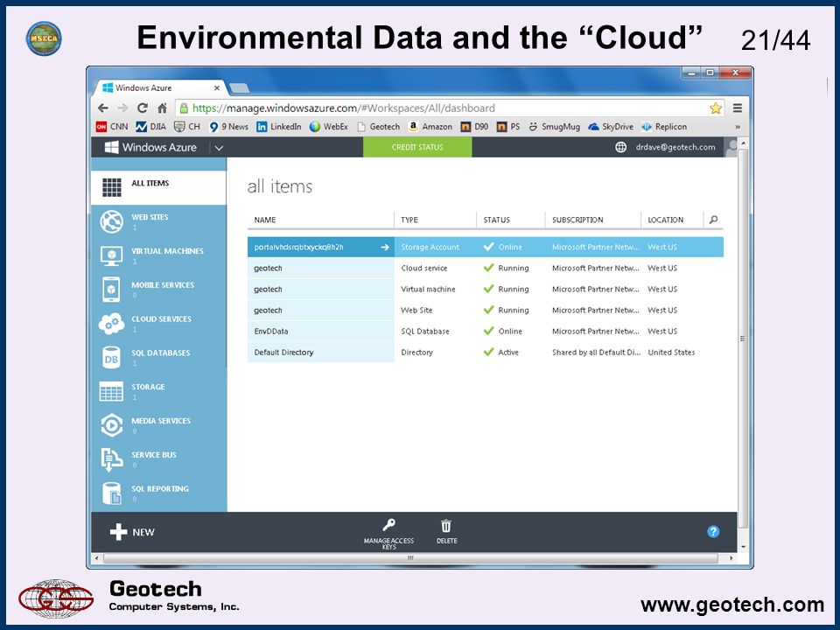Go to browser home icon
The height and width of the screenshot is (630, 840).
pos(163,108)
